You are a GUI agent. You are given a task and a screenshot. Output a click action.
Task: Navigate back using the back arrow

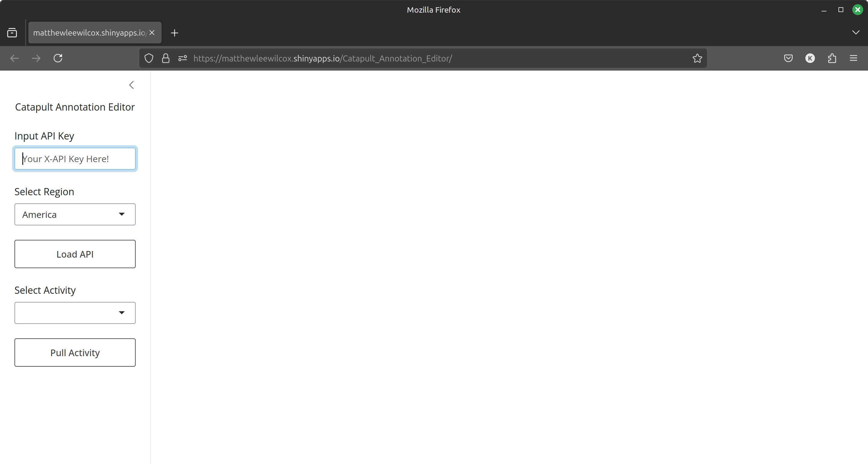coord(14,58)
